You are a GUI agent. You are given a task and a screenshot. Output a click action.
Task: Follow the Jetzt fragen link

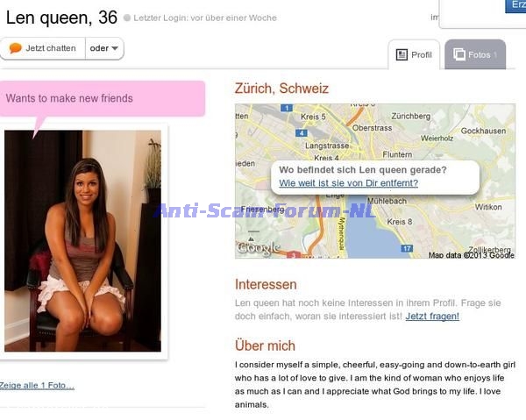tap(432, 317)
